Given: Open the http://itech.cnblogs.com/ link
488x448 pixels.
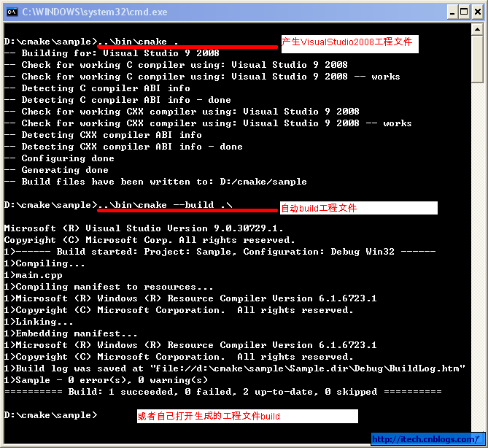Looking at the screenshot, I should click(425, 439).
